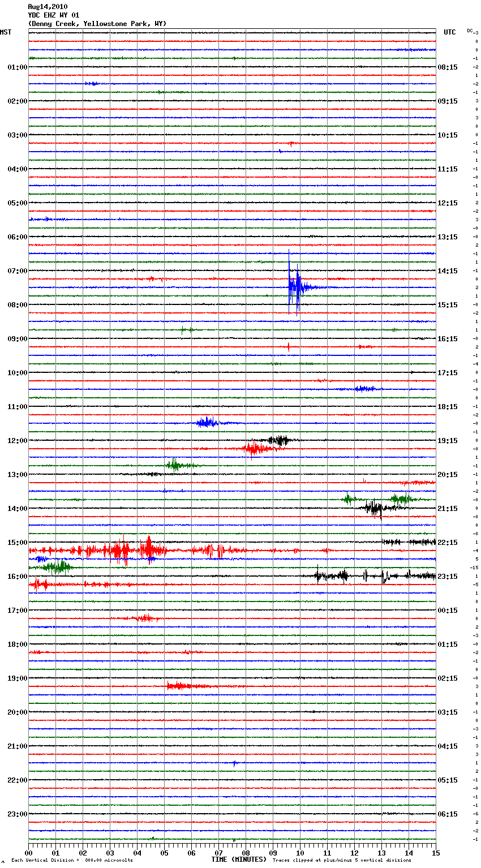Click the 18:15 UTC time label
This screenshot has width=481, height=868.
coord(448,407)
